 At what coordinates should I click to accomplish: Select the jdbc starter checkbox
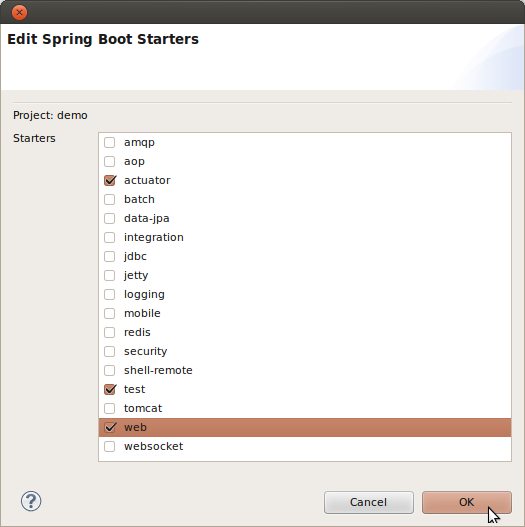110,256
